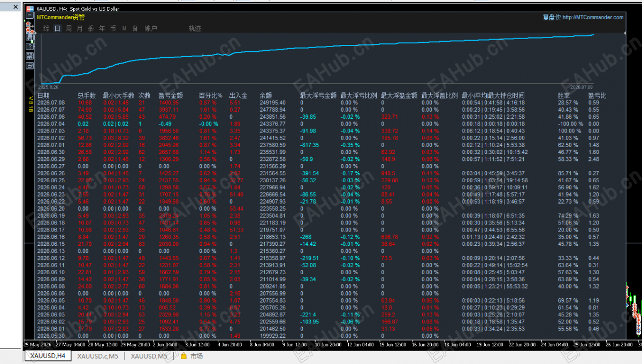The height and width of the screenshot is (364, 642).
Task: Collapse the panel with the minus icon
Action: coord(30,15)
